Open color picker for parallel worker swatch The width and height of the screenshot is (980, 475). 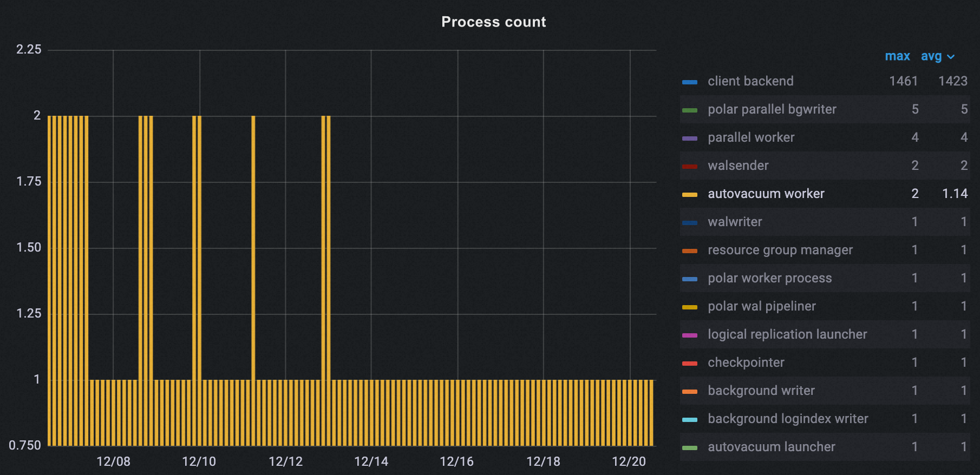tap(690, 138)
